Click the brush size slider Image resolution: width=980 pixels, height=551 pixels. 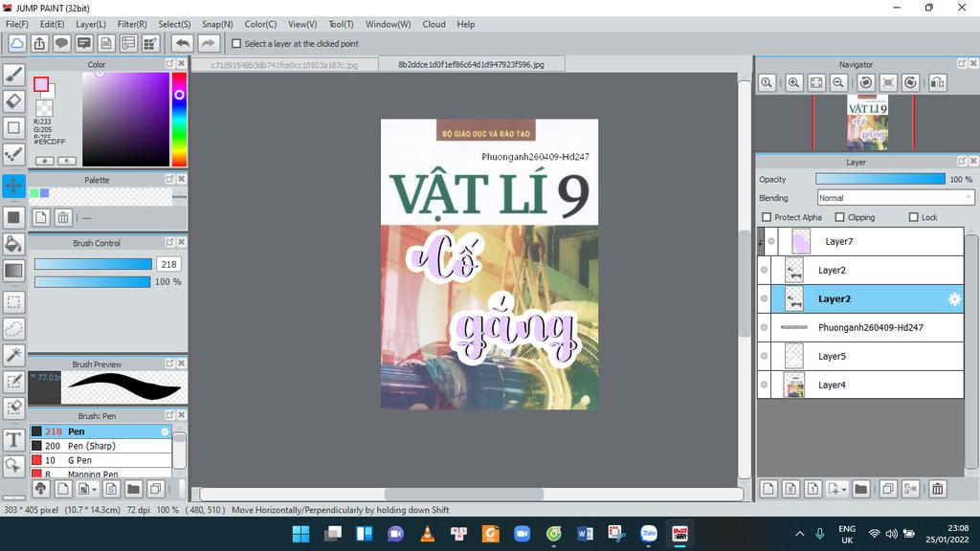click(93, 264)
